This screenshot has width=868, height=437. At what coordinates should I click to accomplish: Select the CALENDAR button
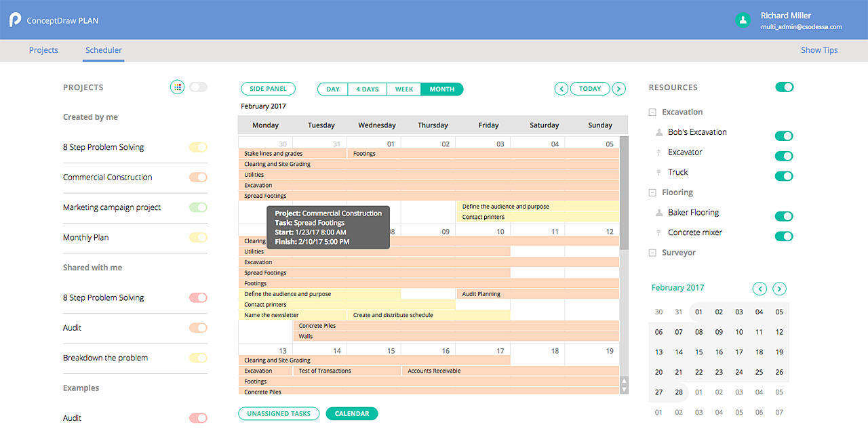coord(352,413)
